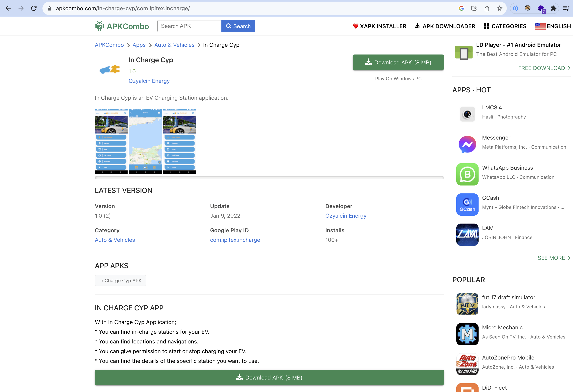Click Auto & Vehicles breadcrumb link
The image size is (573, 392).
coord(174,45)
